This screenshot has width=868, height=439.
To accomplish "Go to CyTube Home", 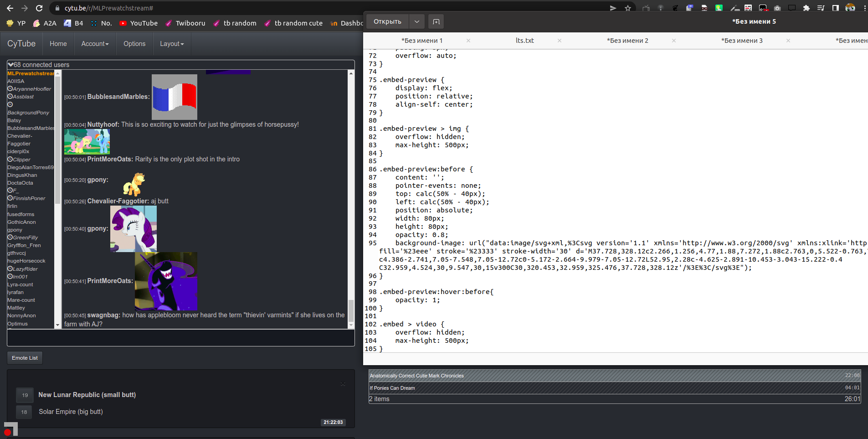I will pos(58,44).
